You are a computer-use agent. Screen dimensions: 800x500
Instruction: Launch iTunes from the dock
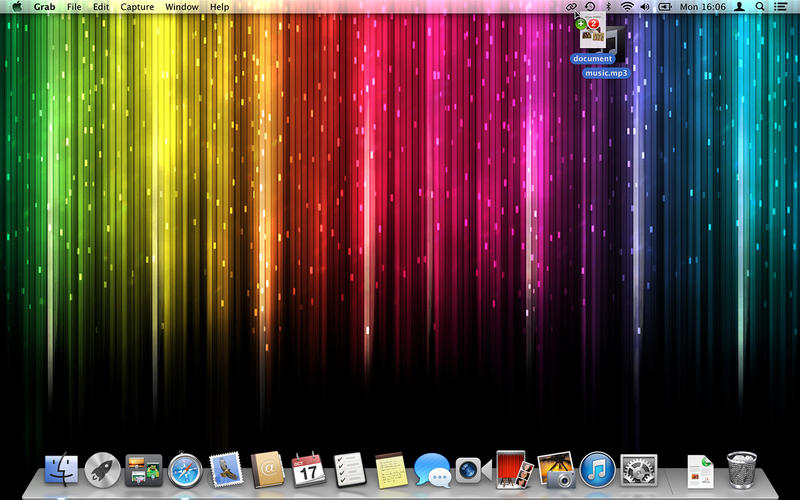(x=597, y=468)
